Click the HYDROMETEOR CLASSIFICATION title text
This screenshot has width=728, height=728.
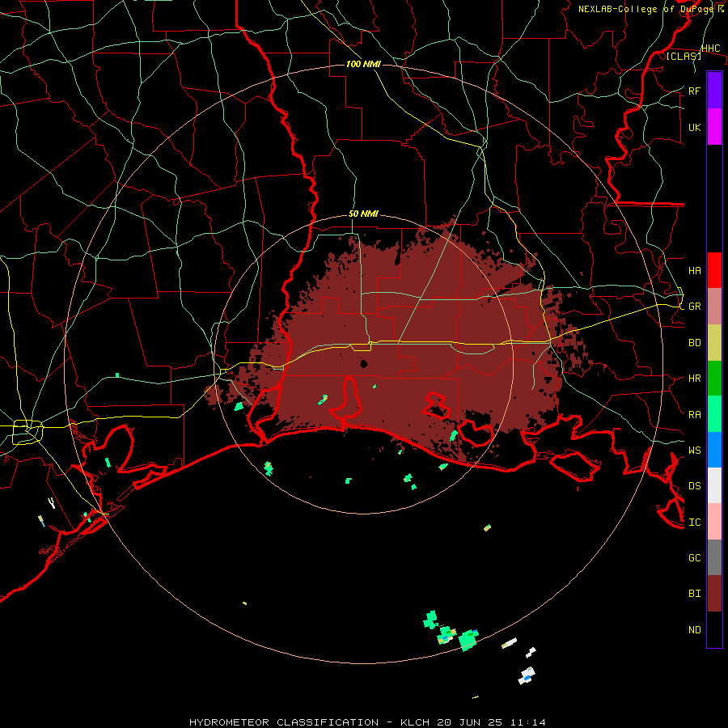pyautogui.click(x=284, y=722)
